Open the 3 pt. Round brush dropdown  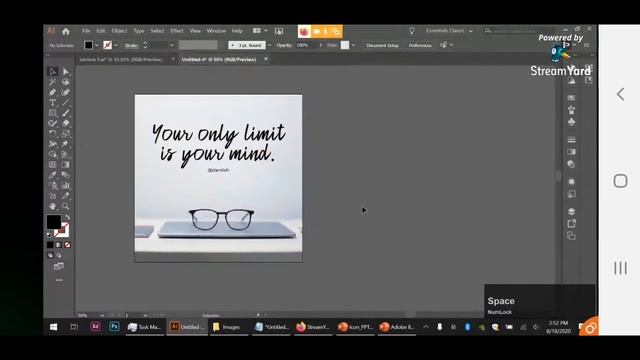pyautogui.click(x=269, y=45)
